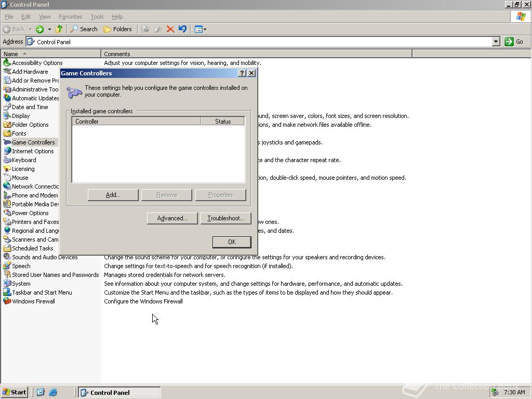Click the Move To toolbar icon
532x399 pixels.
tap(145, 29)
